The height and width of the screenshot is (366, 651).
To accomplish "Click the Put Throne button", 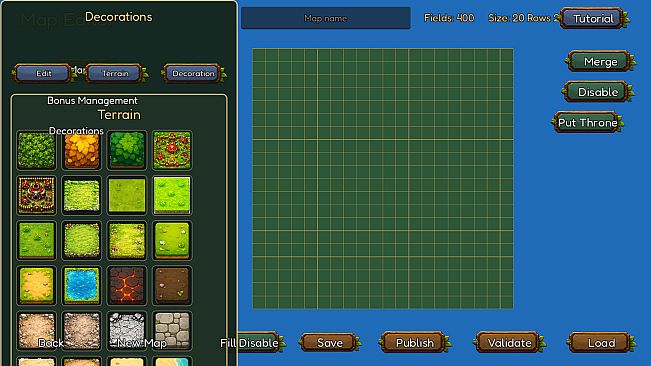I will (x=587, y=123).
